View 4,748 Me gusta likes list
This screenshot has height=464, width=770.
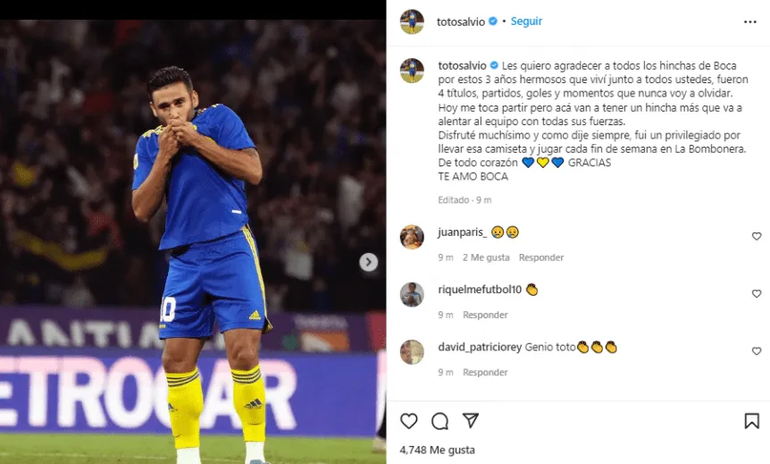click(437, 451)
